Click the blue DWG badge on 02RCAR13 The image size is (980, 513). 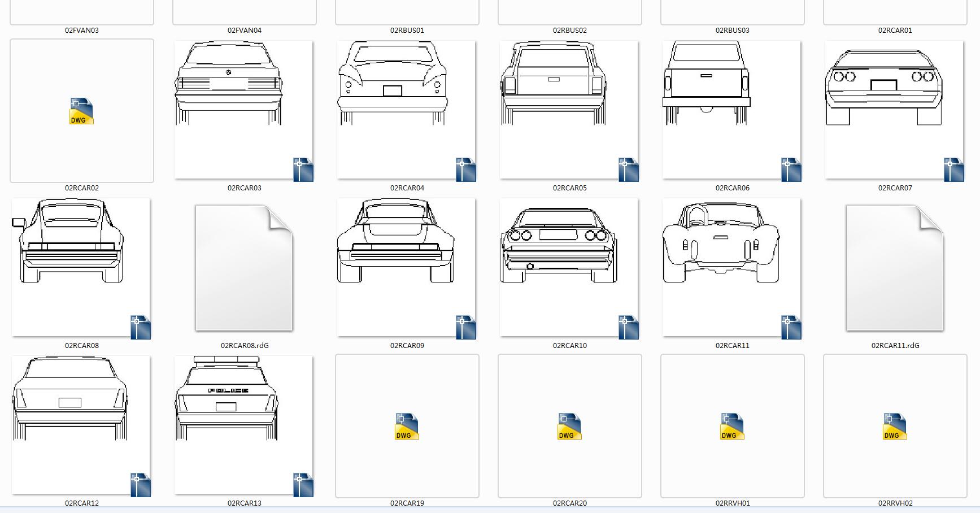[303, 485]
